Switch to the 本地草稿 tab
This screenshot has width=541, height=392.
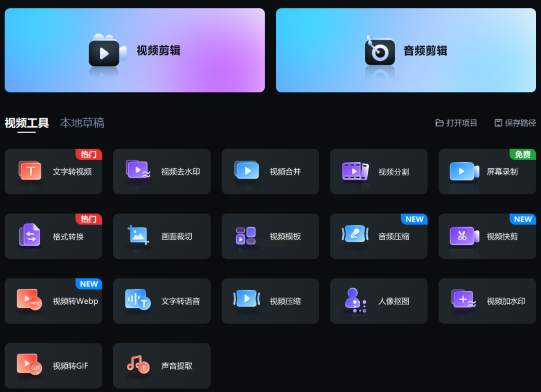[82, 123]
